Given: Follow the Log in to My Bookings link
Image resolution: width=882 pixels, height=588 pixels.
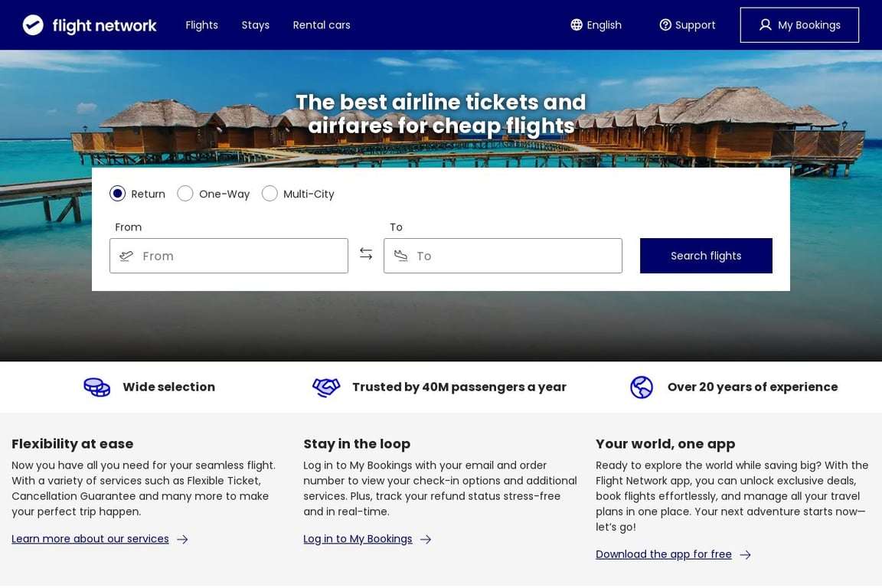Looking at the screenshot, I should tap(357, 538).
